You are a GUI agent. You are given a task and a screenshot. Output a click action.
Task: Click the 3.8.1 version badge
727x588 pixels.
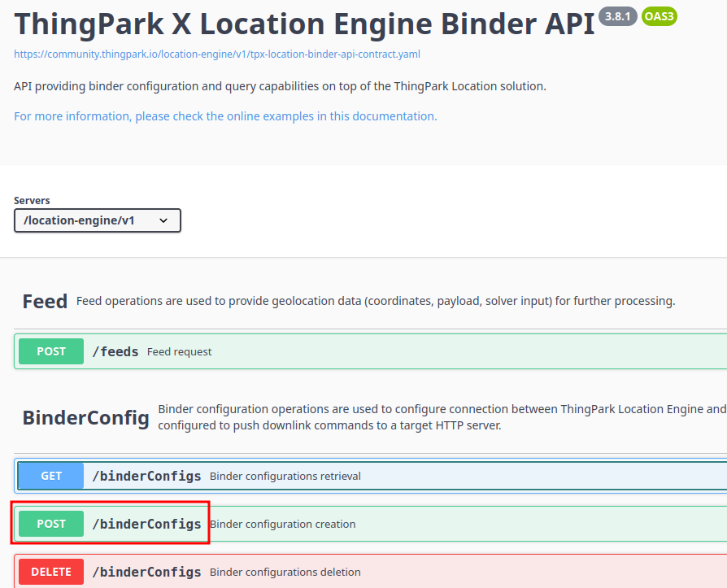click(x=617, y=17)
